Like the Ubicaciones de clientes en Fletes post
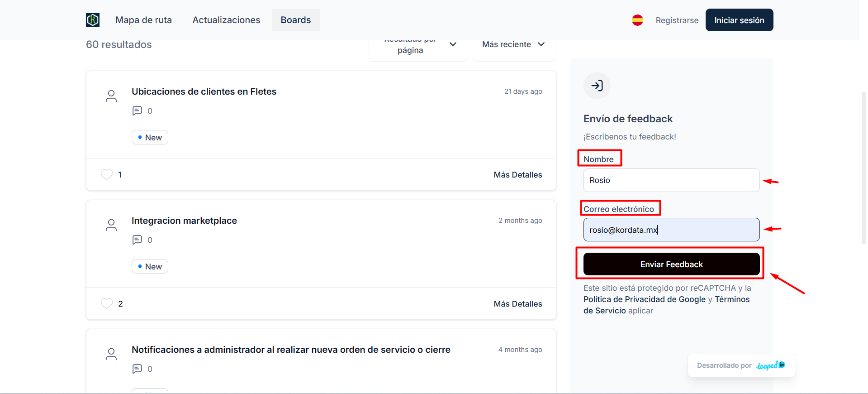This screenshot has height=394, width=868. [x=107, y=174]
